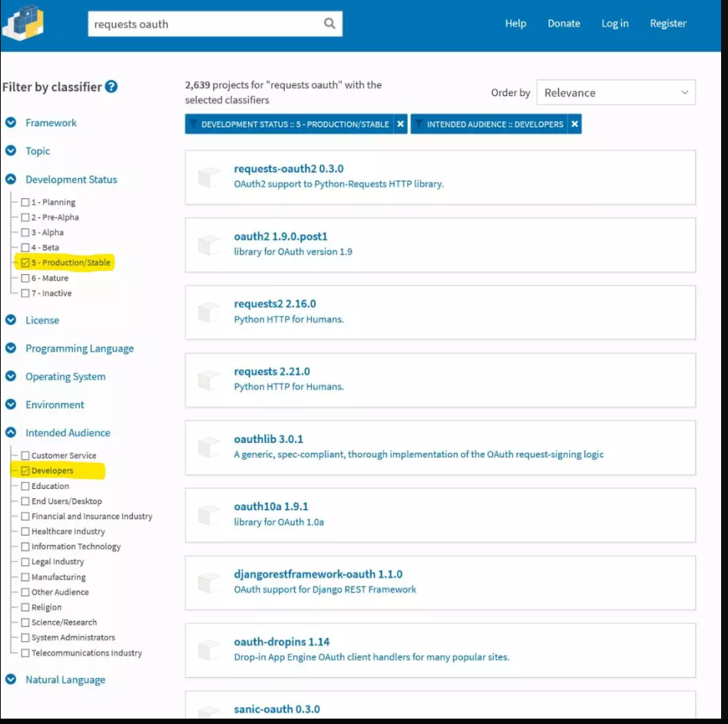Open the oauth2 1.9.0.post1 project

tap(280, 236)
